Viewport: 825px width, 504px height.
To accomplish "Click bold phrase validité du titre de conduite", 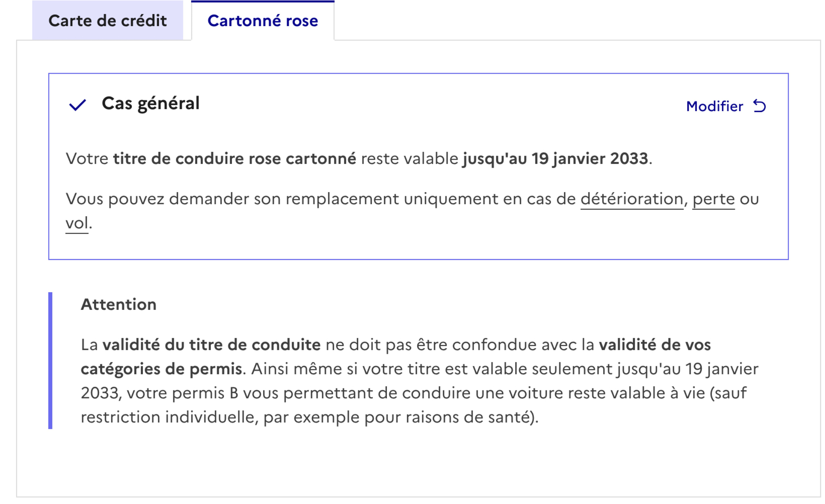I will tap(211, 345).
